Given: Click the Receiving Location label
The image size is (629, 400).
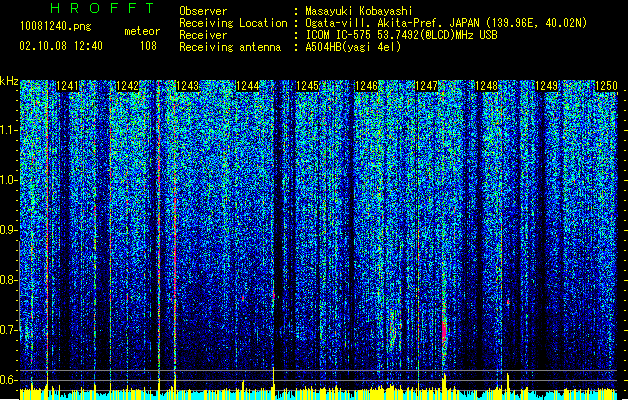Looking at the screenshot, I should (233, 23).
